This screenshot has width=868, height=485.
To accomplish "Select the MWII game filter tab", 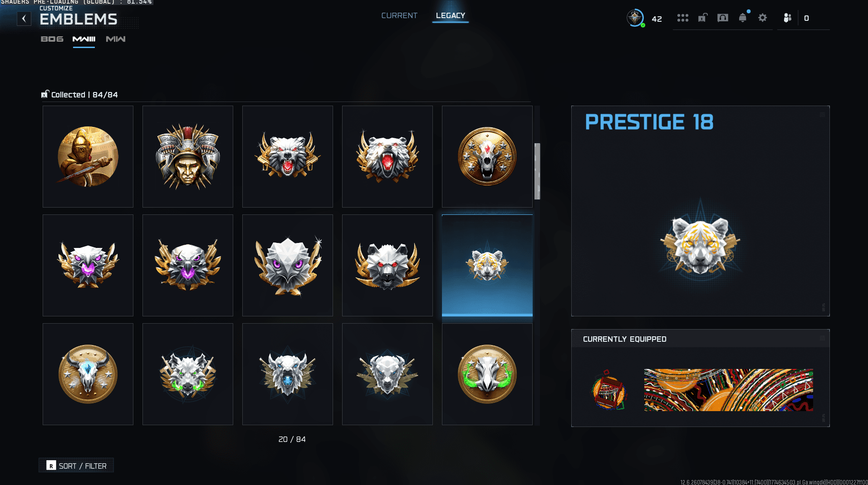I will (x=84, y=39).
